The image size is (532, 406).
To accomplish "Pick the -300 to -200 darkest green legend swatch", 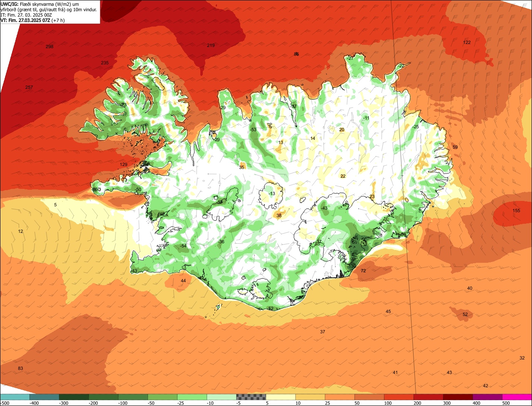I will pyautogui.click(x=74, y=397).
